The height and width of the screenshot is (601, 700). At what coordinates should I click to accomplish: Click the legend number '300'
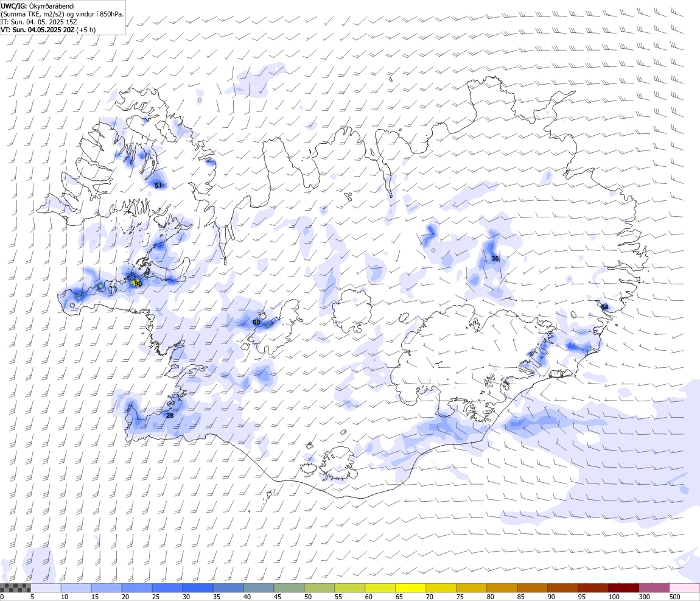pos(644,597)
